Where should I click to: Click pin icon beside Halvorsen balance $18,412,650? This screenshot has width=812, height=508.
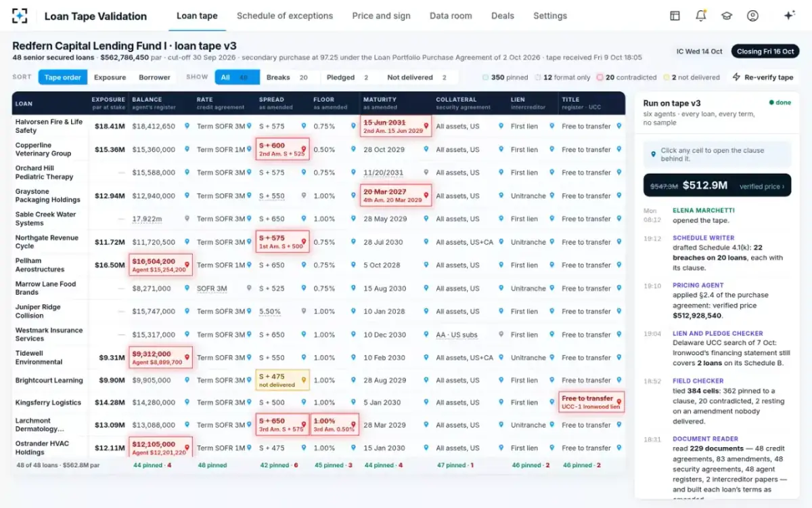(x=187, y=126)
